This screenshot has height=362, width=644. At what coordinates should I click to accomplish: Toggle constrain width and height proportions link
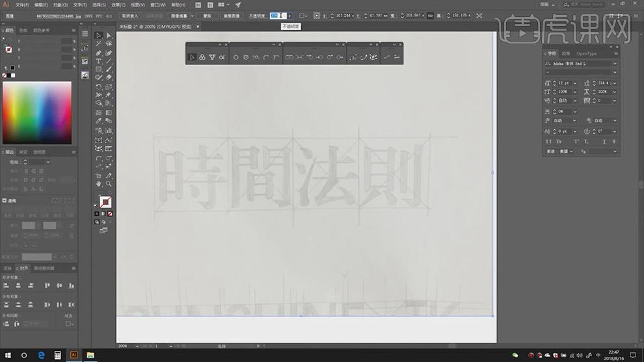pyautogui.click(x=430, y=16)
